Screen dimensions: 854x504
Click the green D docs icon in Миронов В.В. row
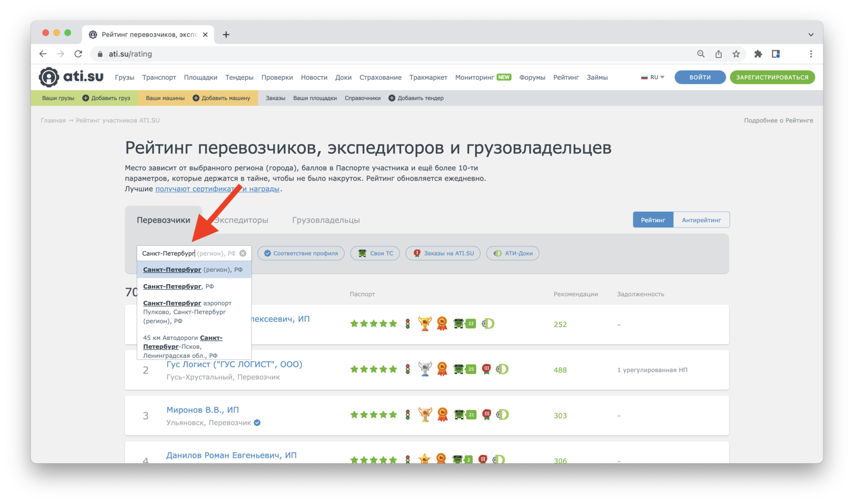(502, 415)
